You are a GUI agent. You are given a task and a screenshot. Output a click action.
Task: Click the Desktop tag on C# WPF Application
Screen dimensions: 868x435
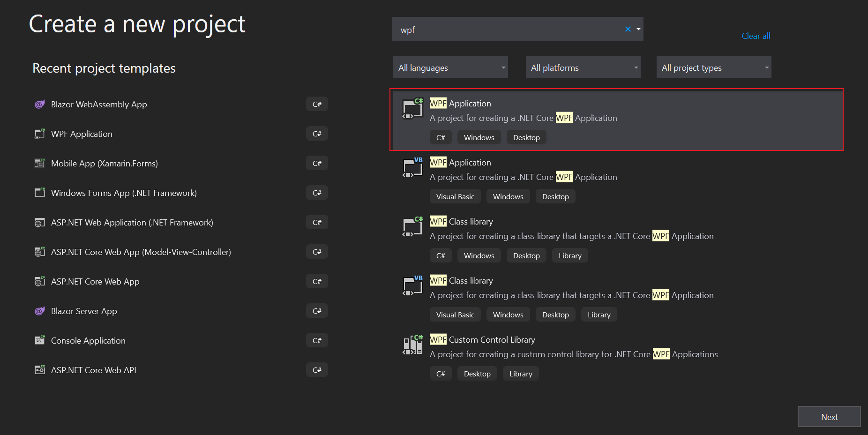526,137
